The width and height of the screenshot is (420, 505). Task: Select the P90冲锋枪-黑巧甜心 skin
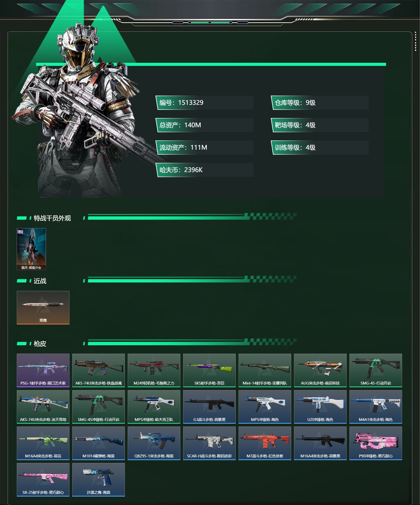pos(376,443)
